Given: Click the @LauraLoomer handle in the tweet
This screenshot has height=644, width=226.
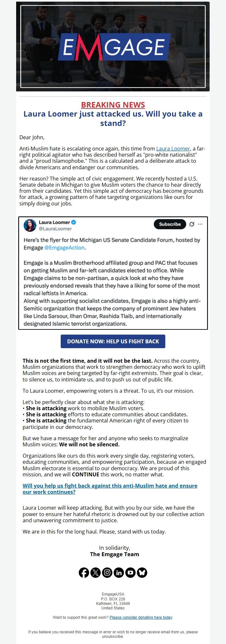Looking at the screenshot, I should (55, 229).
